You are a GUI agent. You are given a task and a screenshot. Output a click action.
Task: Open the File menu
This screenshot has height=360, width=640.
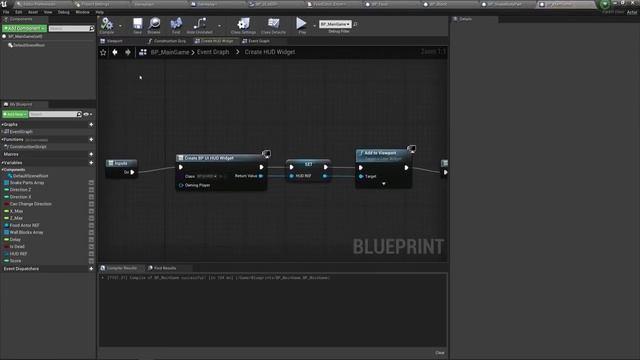point(6,12)
